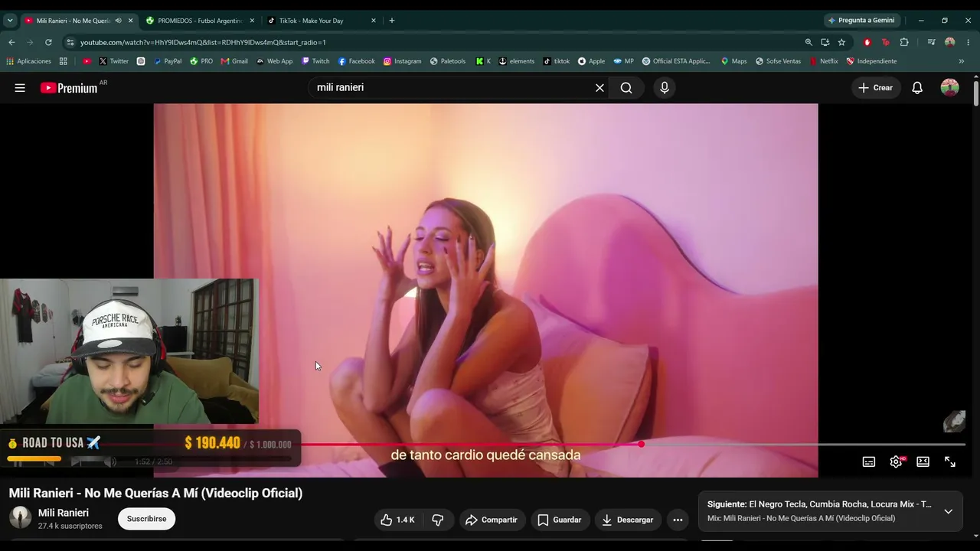Open Chrome three-dot menu

969,42
